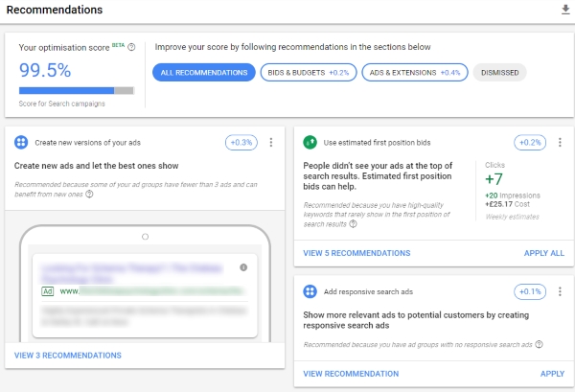Click help icon beside optimisation score BETA

click(131, 46)
